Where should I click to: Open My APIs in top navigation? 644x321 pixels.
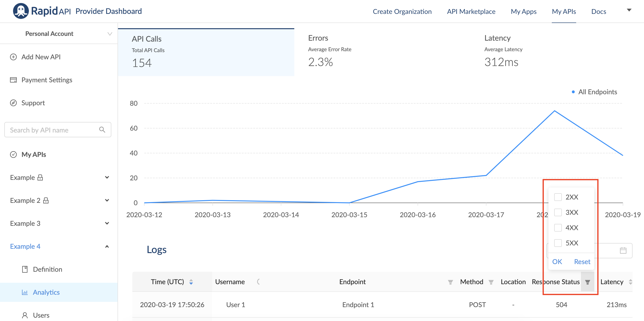[x=563, y=11]
